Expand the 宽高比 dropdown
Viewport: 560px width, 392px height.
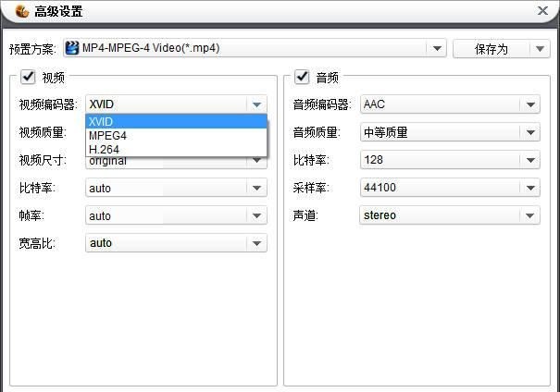pyautogui.click(x=176, y=243)
